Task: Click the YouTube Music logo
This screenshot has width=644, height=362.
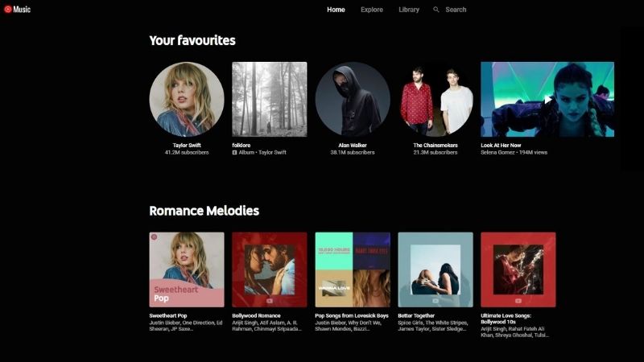Action: [x=17, y=9]
